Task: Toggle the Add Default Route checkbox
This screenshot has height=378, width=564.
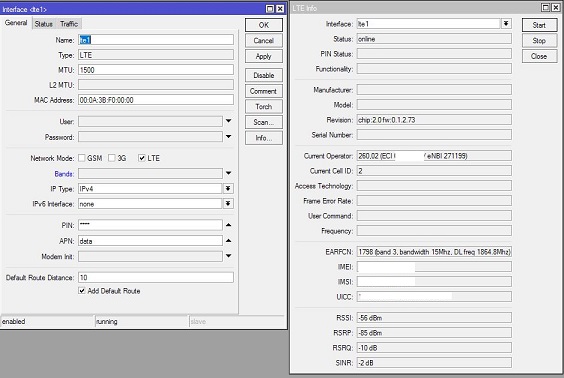Action: click(x=82, y=291)
